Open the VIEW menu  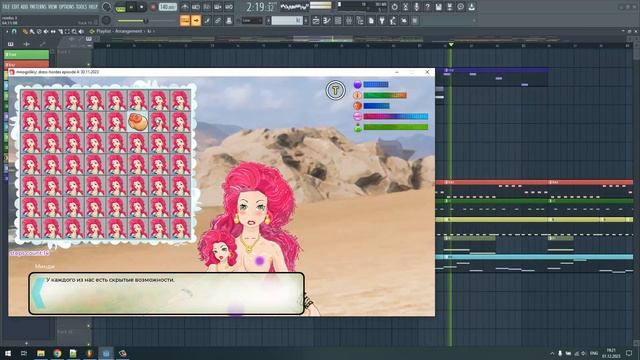point(53,7)
